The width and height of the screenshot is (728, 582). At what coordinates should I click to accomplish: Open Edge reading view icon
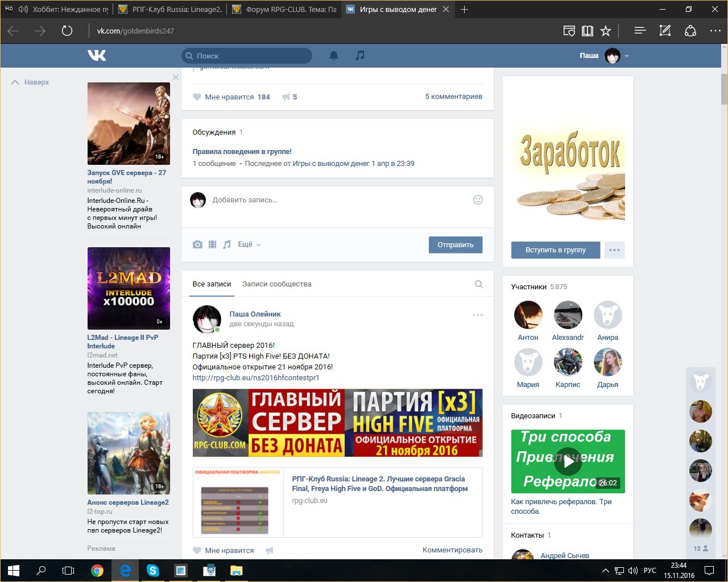click(588, 31)
